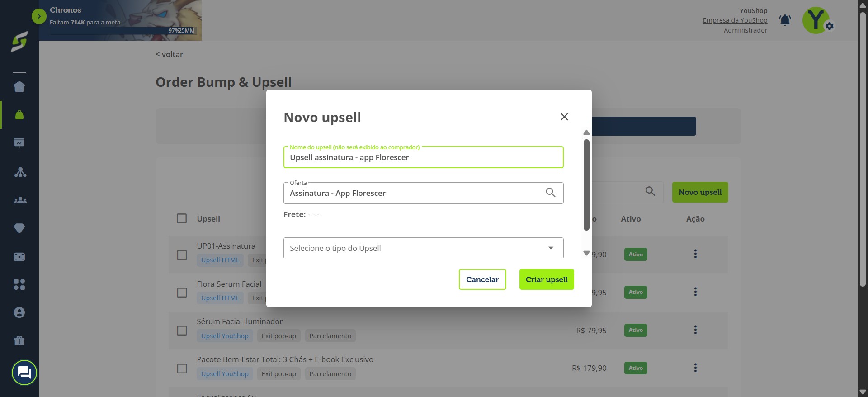868x397 pixels.
Task: Open actions menu for Sérum Facial Iluminador row
Action: coord(695,330)
